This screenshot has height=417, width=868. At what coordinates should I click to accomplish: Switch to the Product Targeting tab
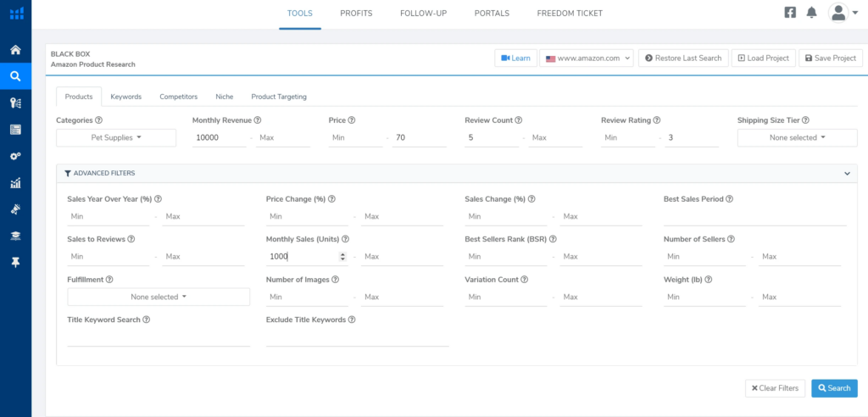(279, 97)
